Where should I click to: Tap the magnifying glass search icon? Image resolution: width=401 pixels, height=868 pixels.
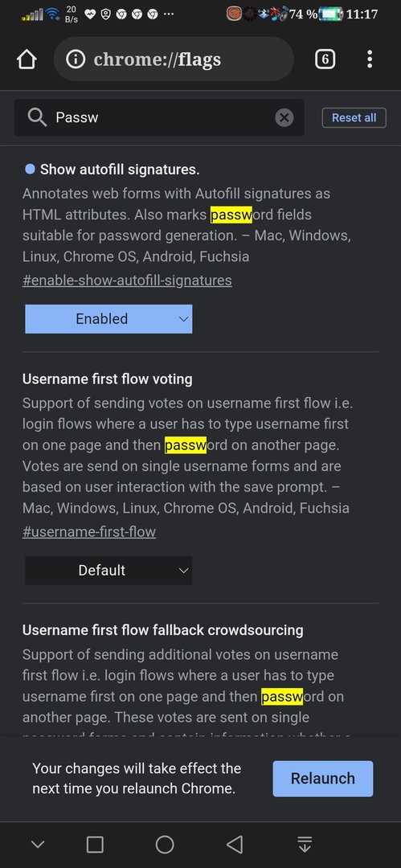[37, 117]
